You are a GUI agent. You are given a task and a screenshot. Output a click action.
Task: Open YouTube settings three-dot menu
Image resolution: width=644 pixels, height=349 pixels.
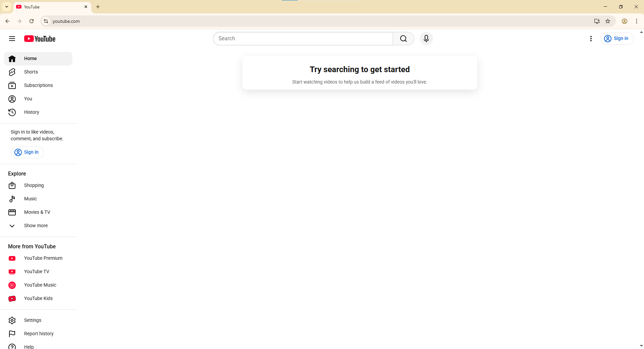[591, 39]
